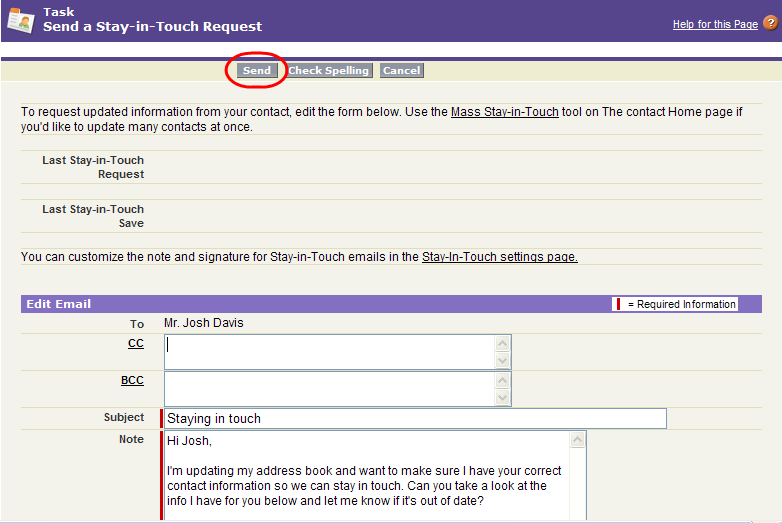The image size is (782, 523).
Task: Click the Send button
Action: 256,70
